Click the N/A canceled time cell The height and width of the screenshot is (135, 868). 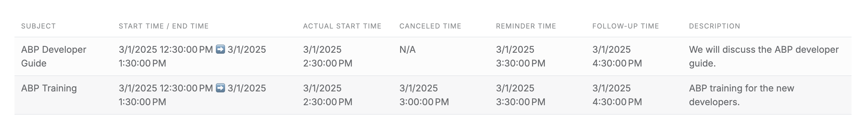coord(407,50)
